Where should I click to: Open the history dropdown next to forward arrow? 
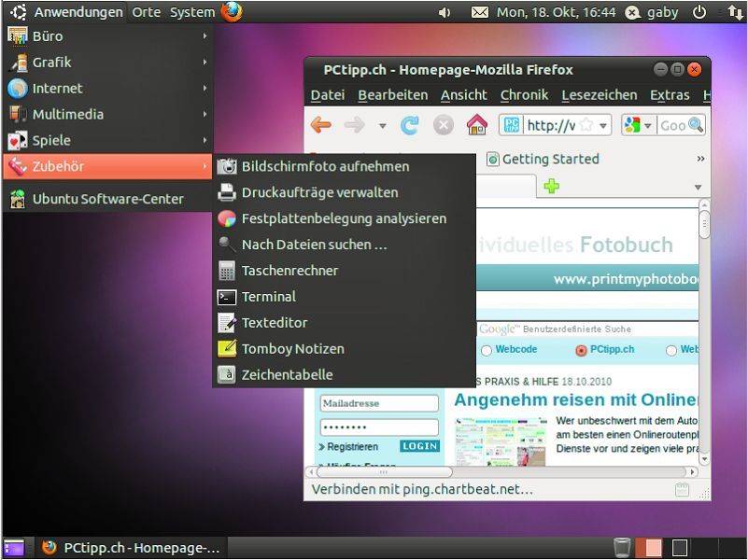coord(382,126)
